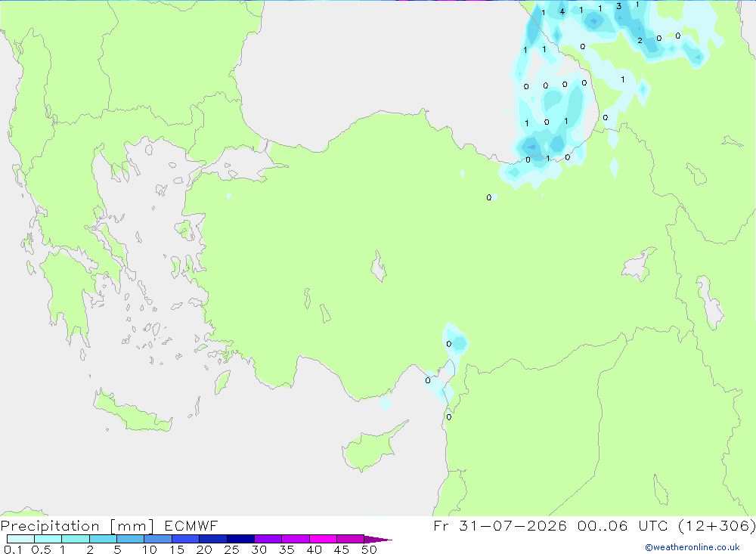The width and height of the screenshot is (756, 554).
Task: Click the 0.5–1 mm legend color swatch
Action: point(48,539)
